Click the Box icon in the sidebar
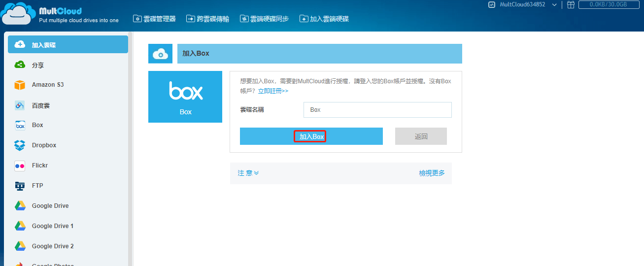This screenshot has width=644, height=266. [20, 125]
